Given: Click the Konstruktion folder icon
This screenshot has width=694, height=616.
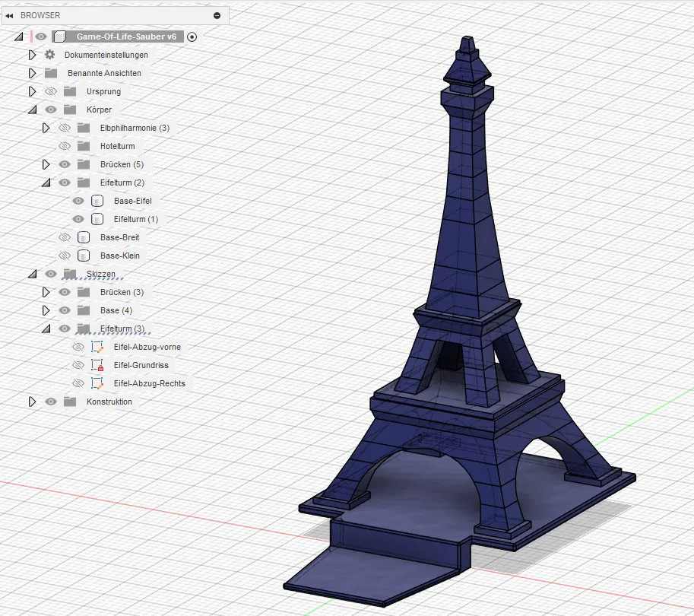Looking at the screenshot, I should point(70,402).
